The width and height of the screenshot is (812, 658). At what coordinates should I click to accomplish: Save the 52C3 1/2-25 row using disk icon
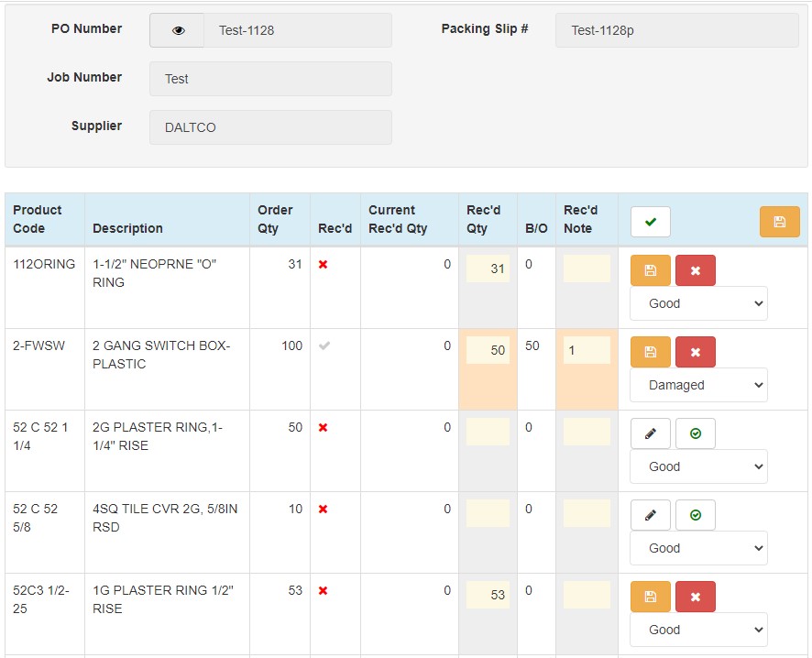pyautogui.click(x=651, y=597)
